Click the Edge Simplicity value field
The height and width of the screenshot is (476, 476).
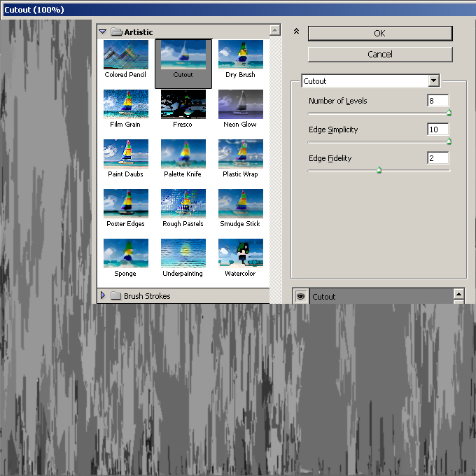[437, 129]
